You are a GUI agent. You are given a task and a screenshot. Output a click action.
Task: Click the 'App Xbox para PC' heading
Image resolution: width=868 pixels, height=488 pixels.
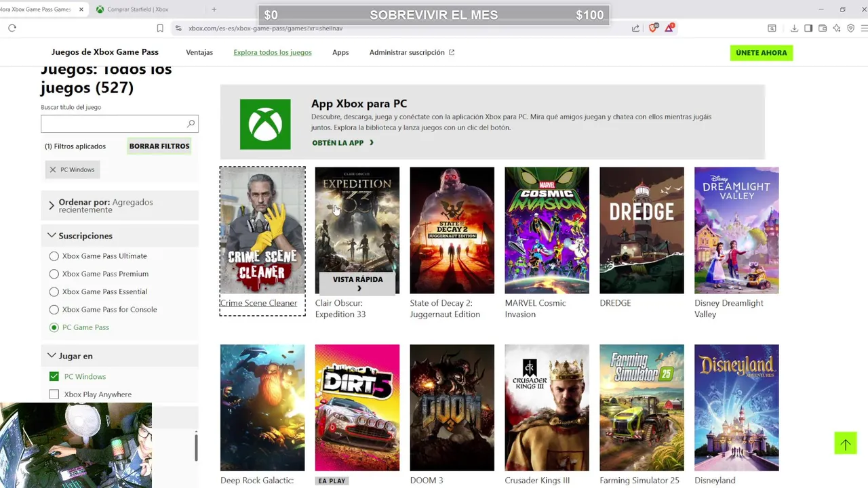[359, 104]
